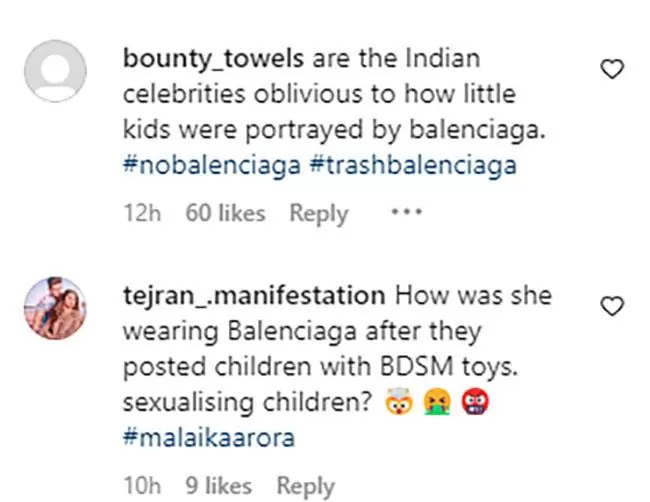
Task: View the 60 likes list
Action: pyautogui.click(x=225, y=213)
